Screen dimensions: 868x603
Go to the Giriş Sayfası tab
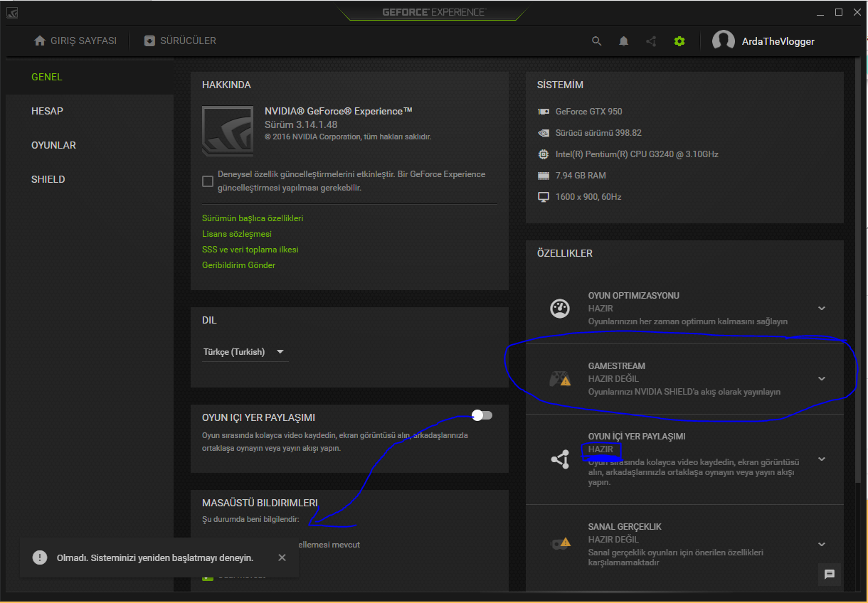[75, 41]
